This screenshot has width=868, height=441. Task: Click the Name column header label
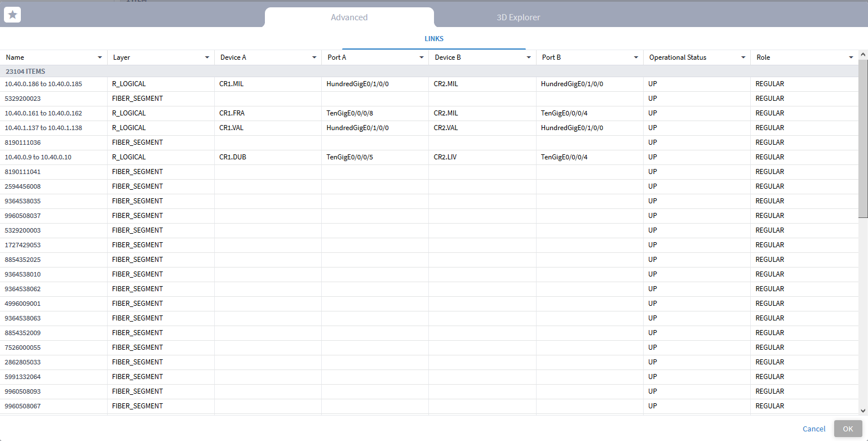point(15,57)
